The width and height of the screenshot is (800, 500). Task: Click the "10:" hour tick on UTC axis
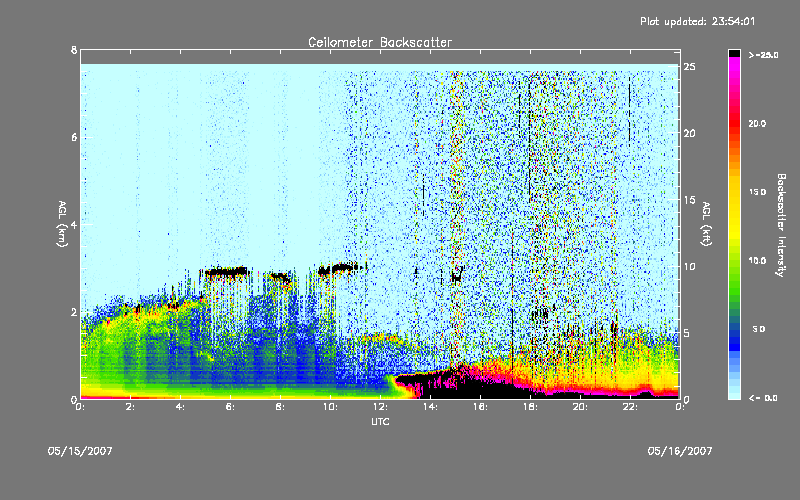(331, 407)
